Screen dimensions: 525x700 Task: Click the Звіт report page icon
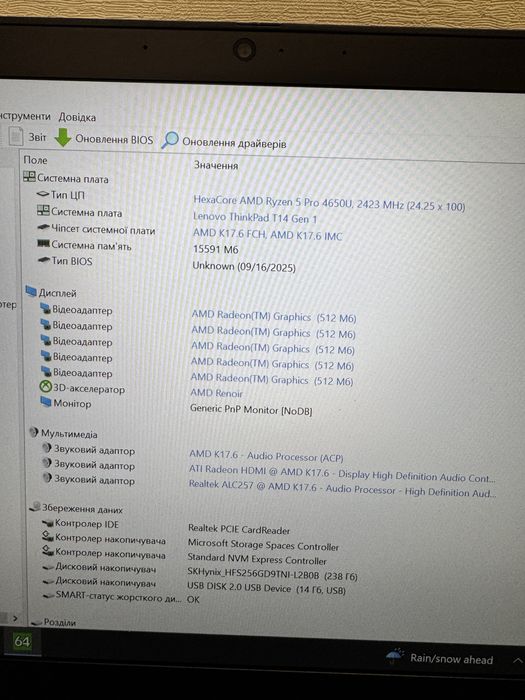pos(16,137)
